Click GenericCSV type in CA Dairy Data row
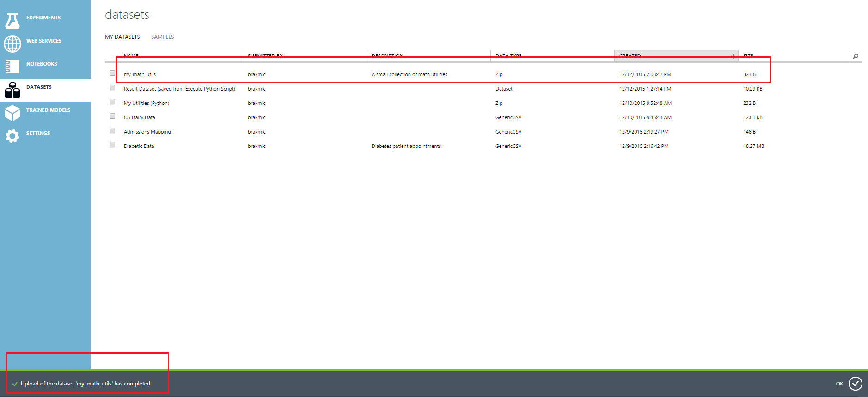Screen dimensions: 868x397 tap(508, 117)
